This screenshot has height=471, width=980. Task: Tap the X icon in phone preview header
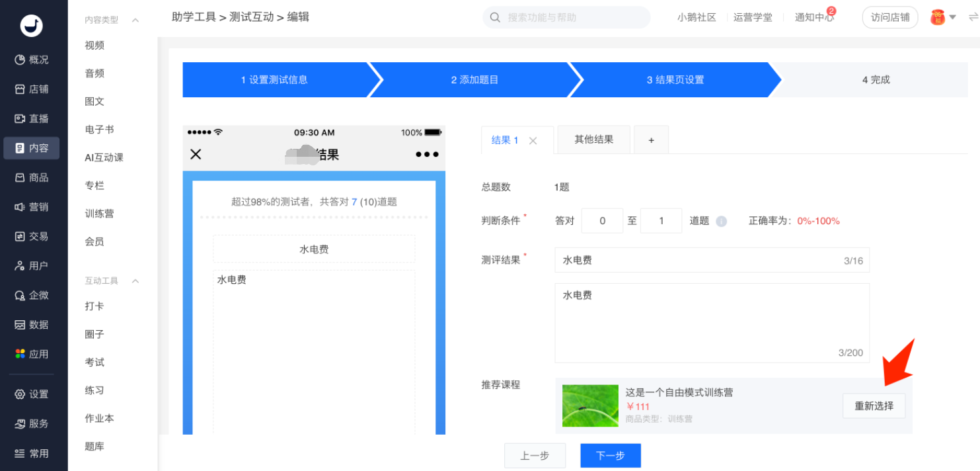coord(196,154)
